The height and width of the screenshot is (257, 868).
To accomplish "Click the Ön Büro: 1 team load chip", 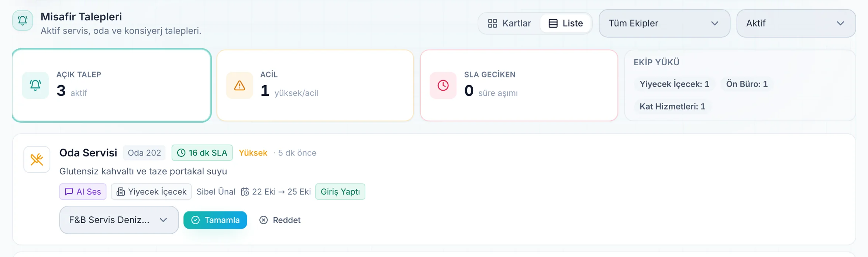I will click(747, 84).
